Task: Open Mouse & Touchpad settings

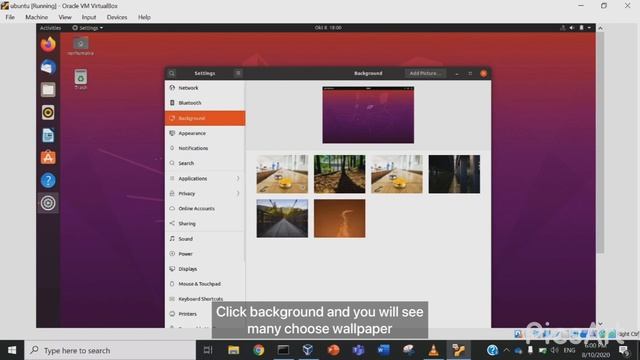Action: pyautogui.click(x=205, y=284)
